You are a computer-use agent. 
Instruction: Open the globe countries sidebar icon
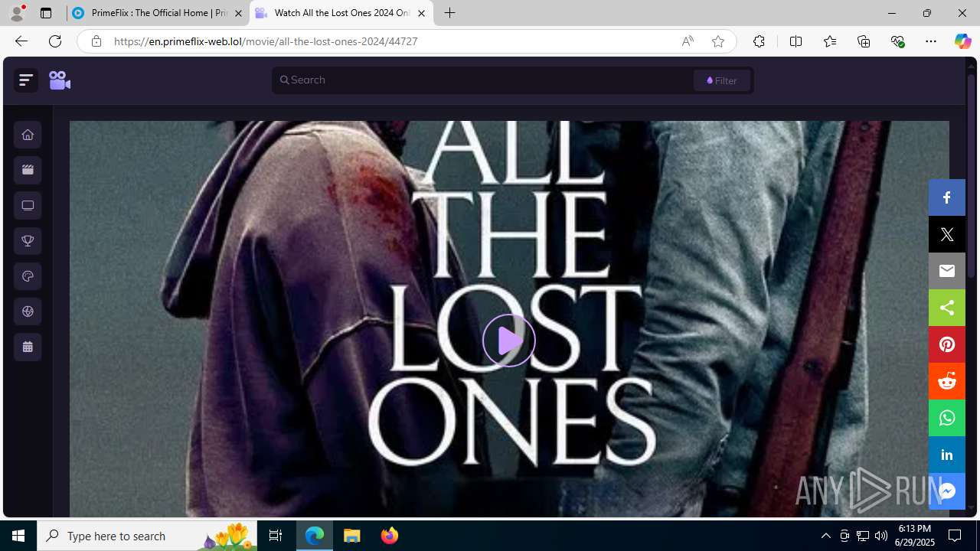click(28, 311)
